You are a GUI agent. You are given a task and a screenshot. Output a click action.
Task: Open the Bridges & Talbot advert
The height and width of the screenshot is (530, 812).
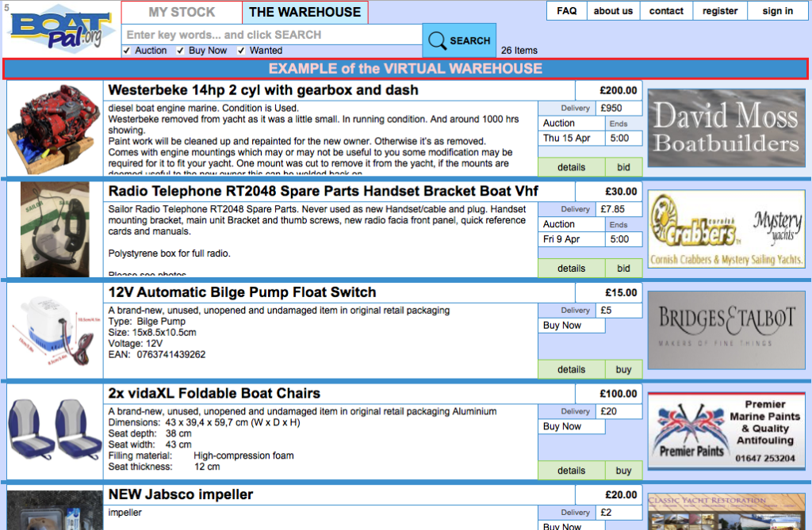pyautogui.click(x=726, y=330)
